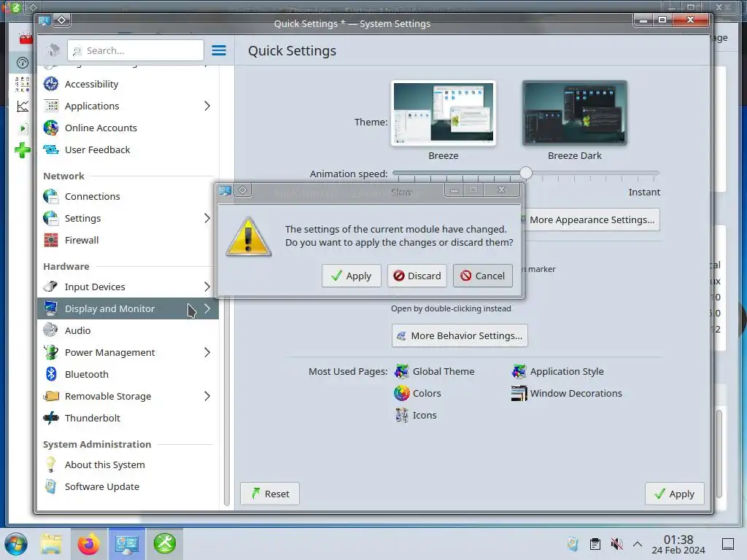Image resolution: width=747 pixels, height=560 pixels.
Task: Expand the Display and Monitor chevron
Action: [x=207, y=308]
